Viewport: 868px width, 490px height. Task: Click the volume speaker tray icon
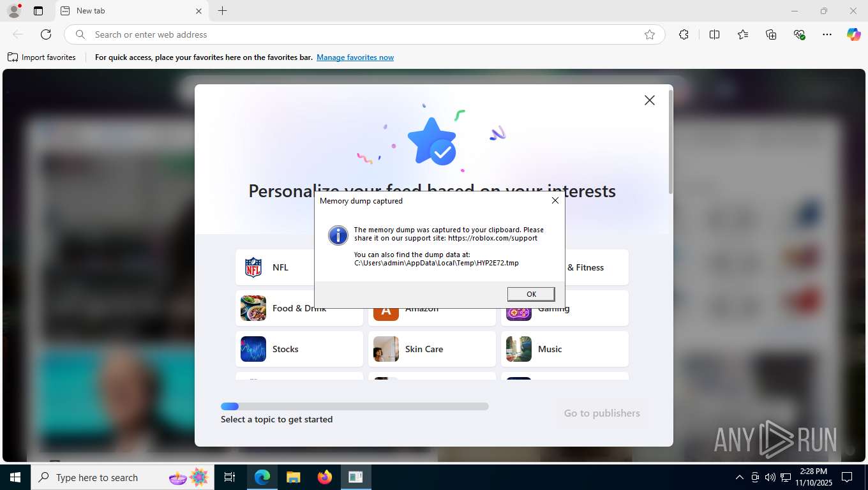770,477
